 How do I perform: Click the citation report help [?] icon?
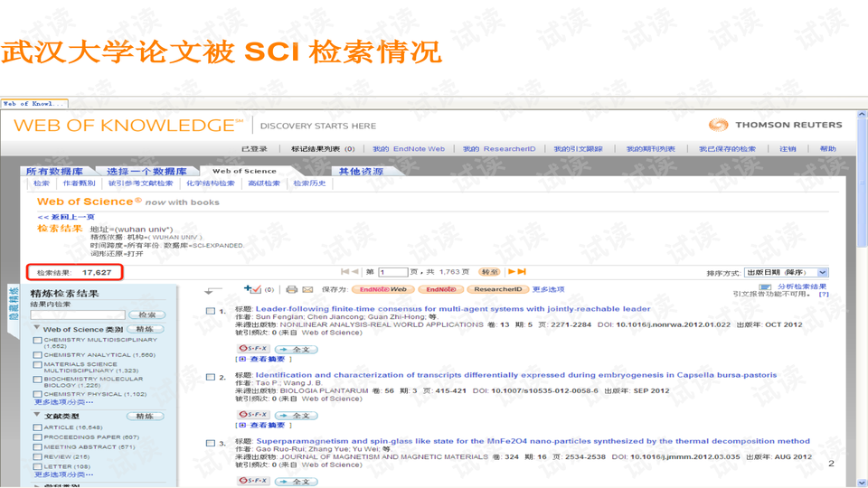coord(825,295)
